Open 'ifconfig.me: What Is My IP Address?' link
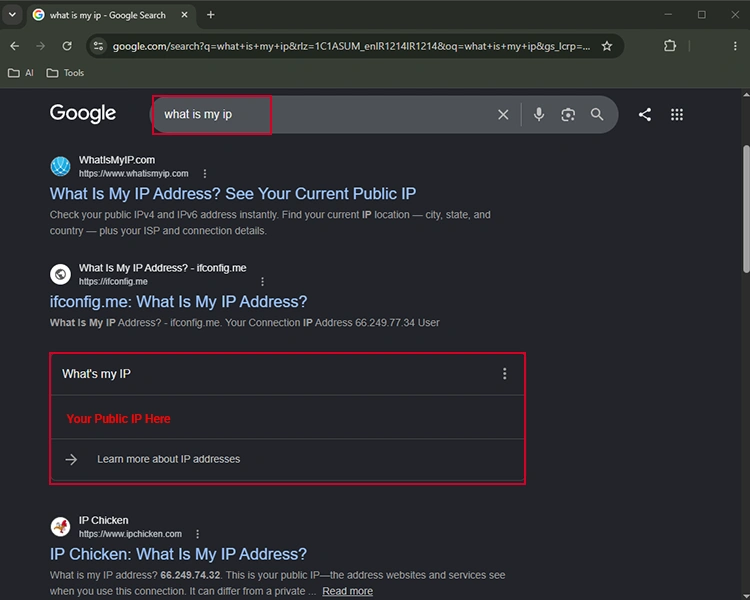 (178, 301)
